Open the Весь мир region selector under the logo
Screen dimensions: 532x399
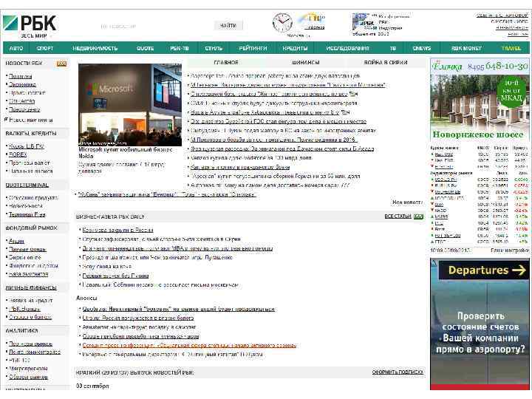(x=34, y=35)
